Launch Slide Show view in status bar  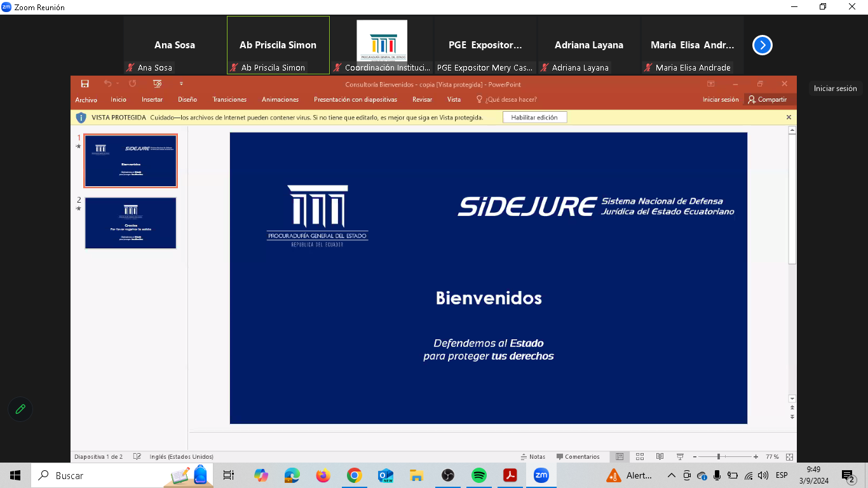click(680, 457)
